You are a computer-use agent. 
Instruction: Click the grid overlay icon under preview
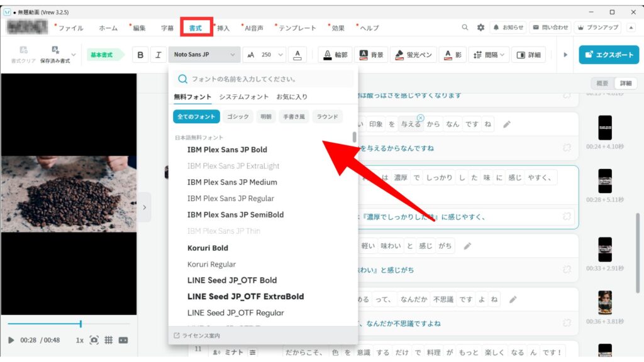108,340
